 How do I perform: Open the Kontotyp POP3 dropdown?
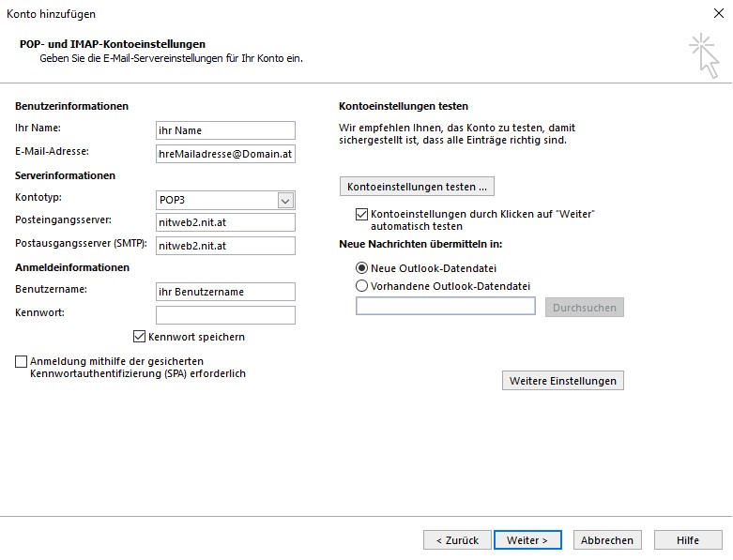286,200
